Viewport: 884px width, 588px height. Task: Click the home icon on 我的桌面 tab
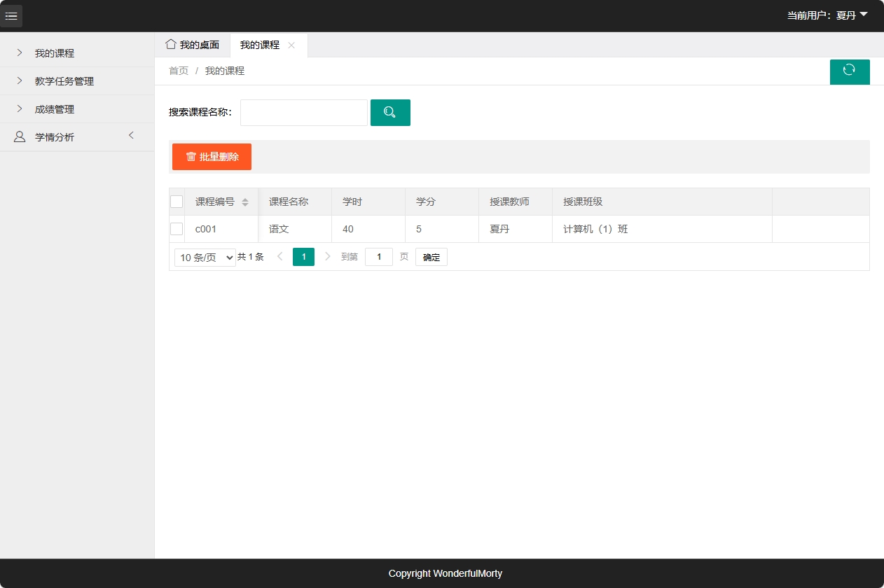(x=170, y=44)
